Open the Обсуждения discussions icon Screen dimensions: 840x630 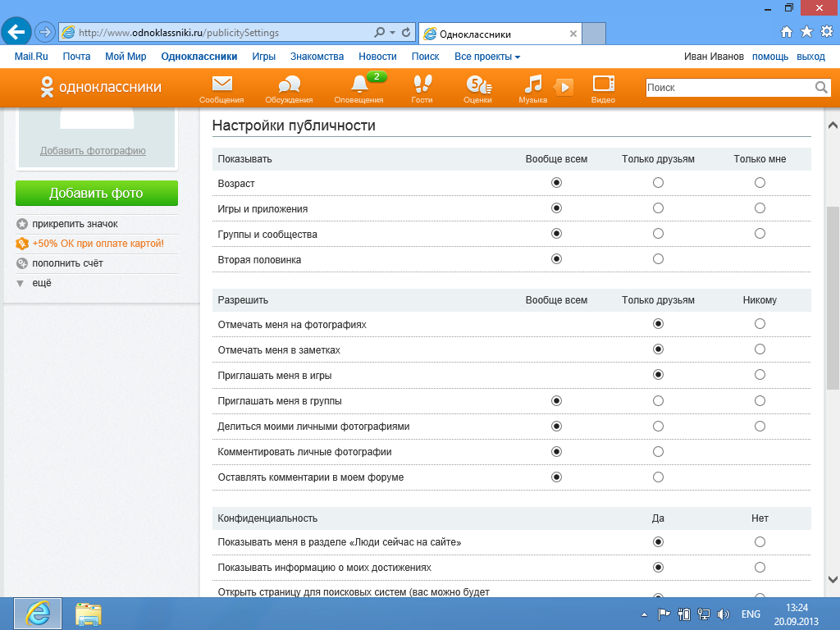pos(290,89)
